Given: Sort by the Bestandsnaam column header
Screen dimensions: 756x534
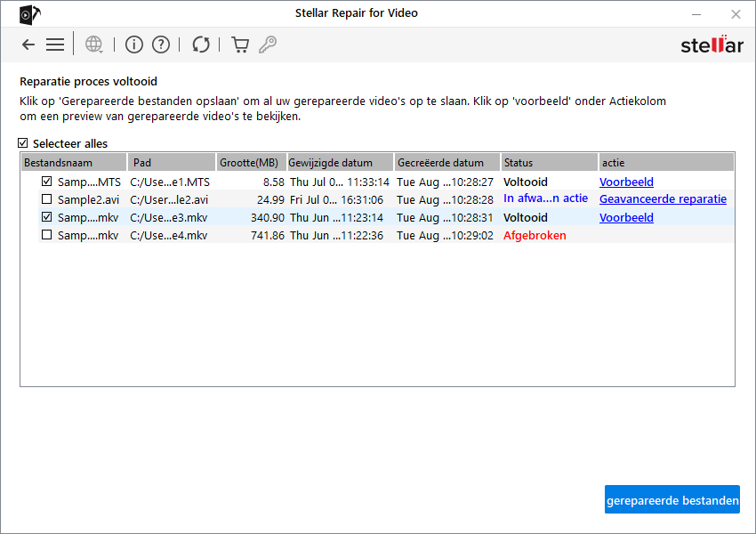Looking at the screenshot, I should 74,163.
